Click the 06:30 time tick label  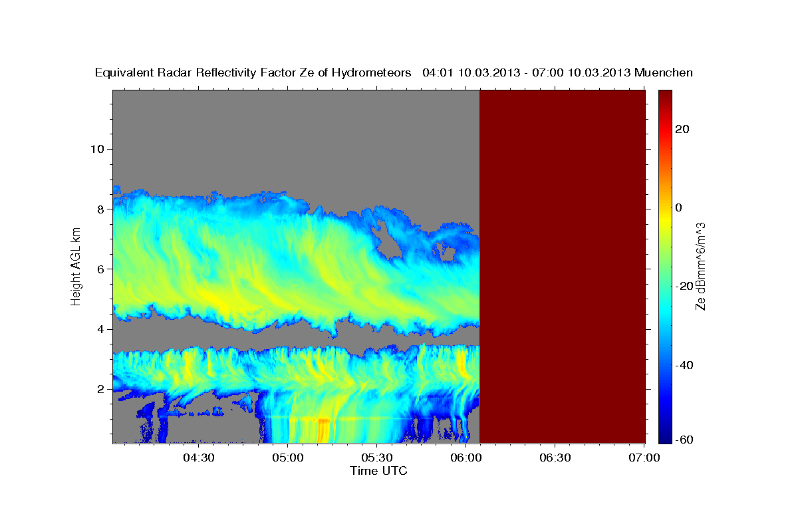point(555,458)
